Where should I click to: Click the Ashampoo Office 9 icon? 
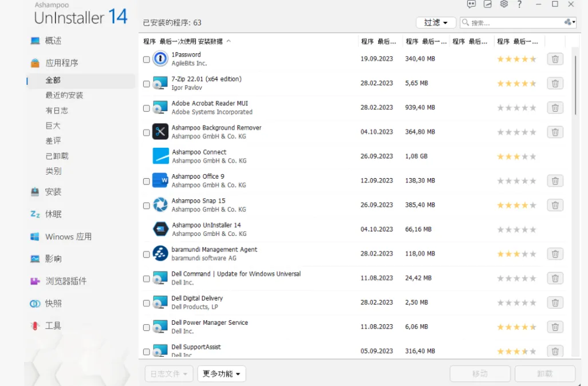click(x=160, y=180)
